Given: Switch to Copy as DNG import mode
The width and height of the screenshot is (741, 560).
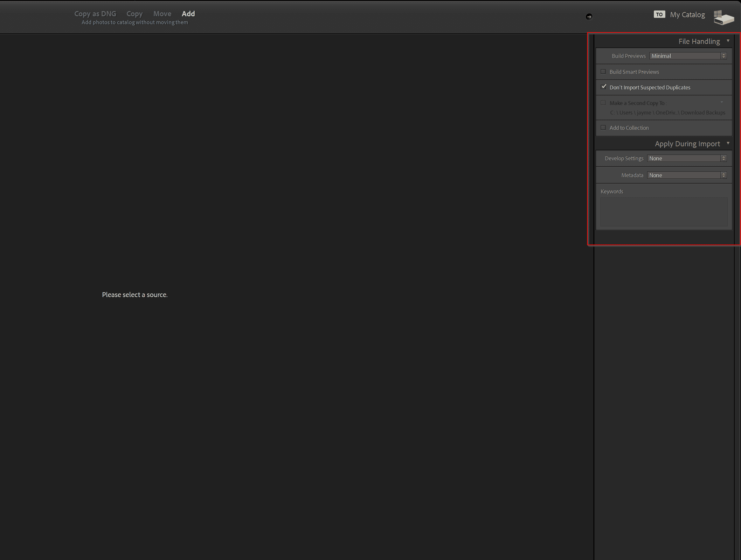Looking at the screenshot, I should [x=95, y=13].
